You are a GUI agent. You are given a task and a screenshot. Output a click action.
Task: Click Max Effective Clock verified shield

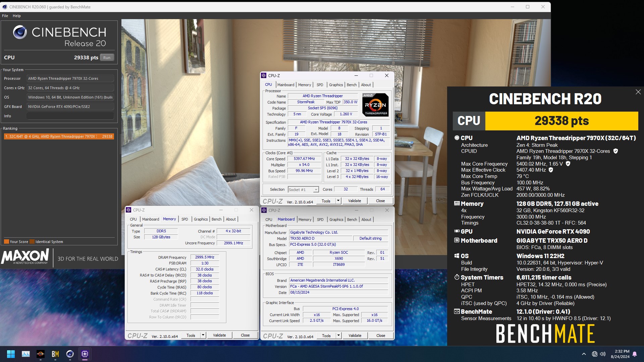click(551, 170)
